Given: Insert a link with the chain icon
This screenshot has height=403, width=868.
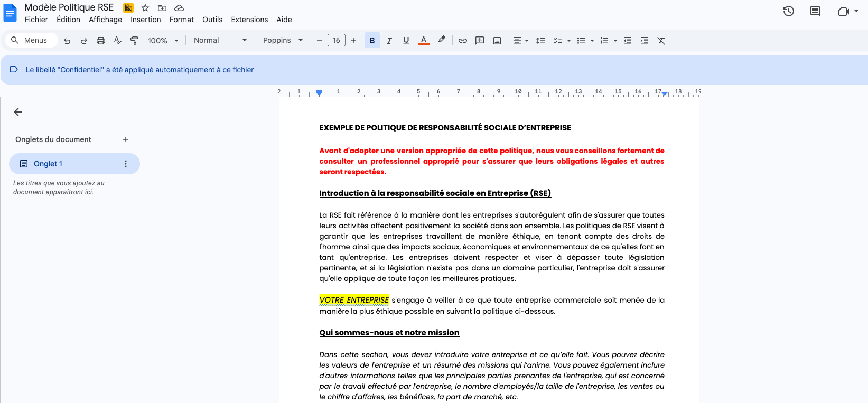Looking at the screenshot, I should coord(463,41).
